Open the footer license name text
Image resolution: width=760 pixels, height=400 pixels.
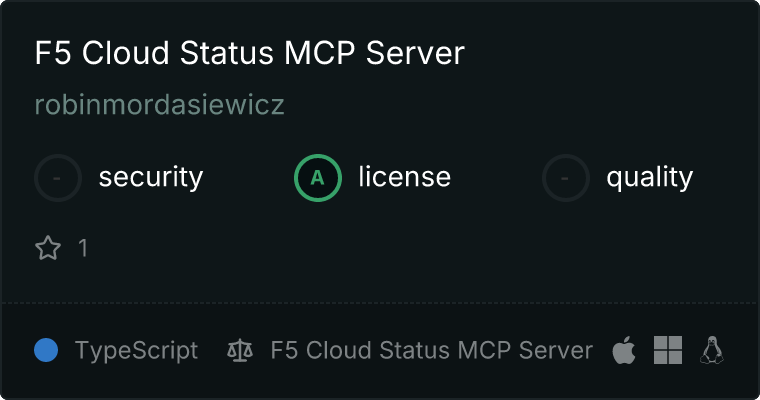coord(431,350)
